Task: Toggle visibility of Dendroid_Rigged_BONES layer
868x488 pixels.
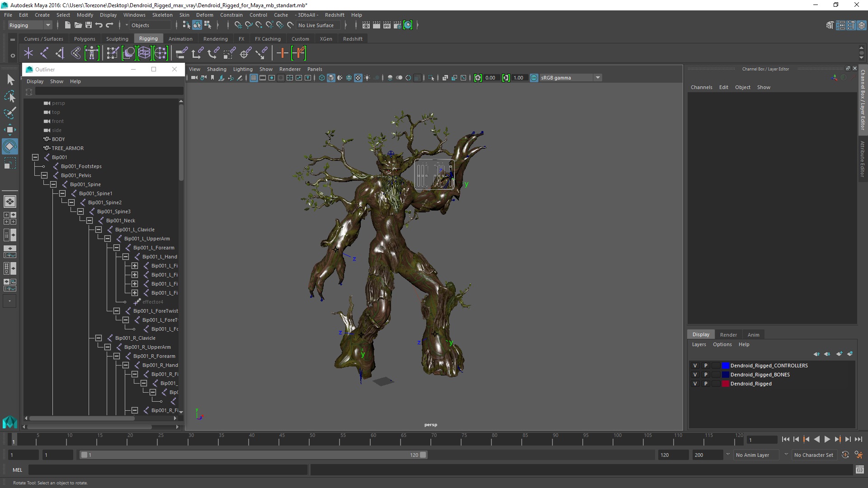Action: pyautogui.click(x=695, y=375)
